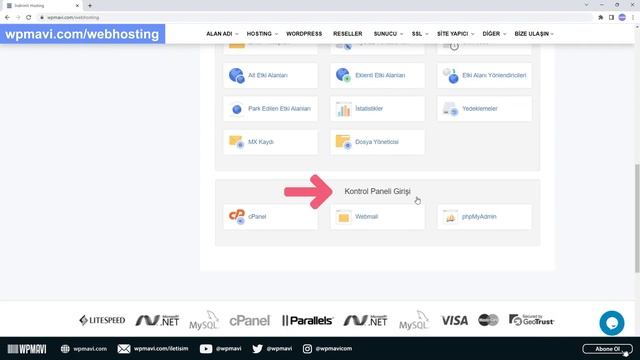The image size is (640, 360).
Task: Open the Etki Alanı Yönlendiricileri card
Action: tap(484, 76)
